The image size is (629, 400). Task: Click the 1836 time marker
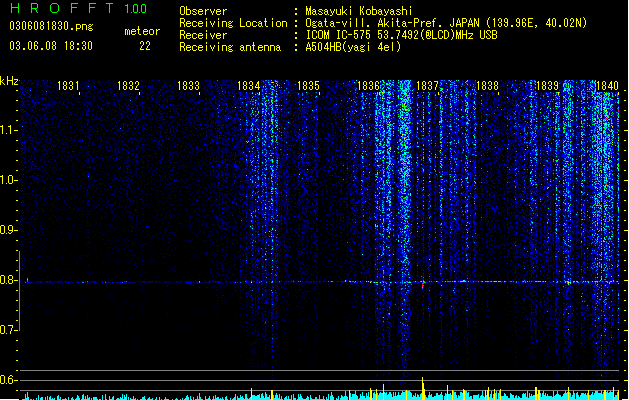pyautogui.click(x=368, y=86)
